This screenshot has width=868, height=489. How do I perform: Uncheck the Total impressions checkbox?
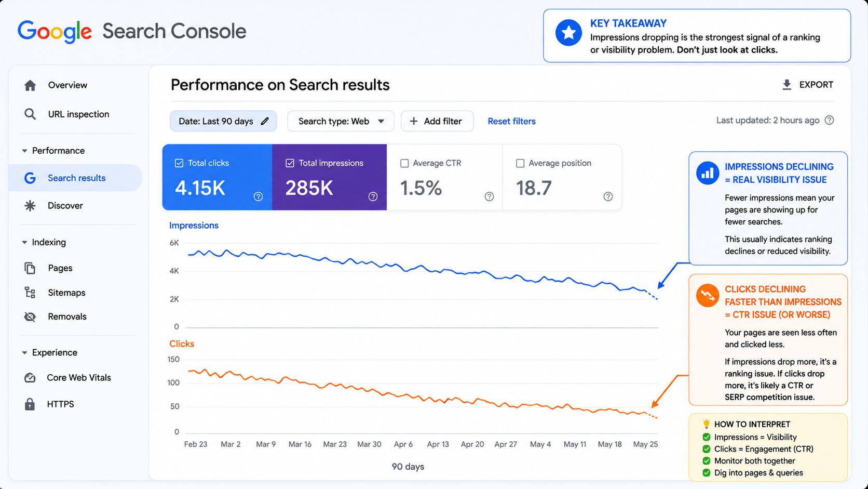(290, 163)
